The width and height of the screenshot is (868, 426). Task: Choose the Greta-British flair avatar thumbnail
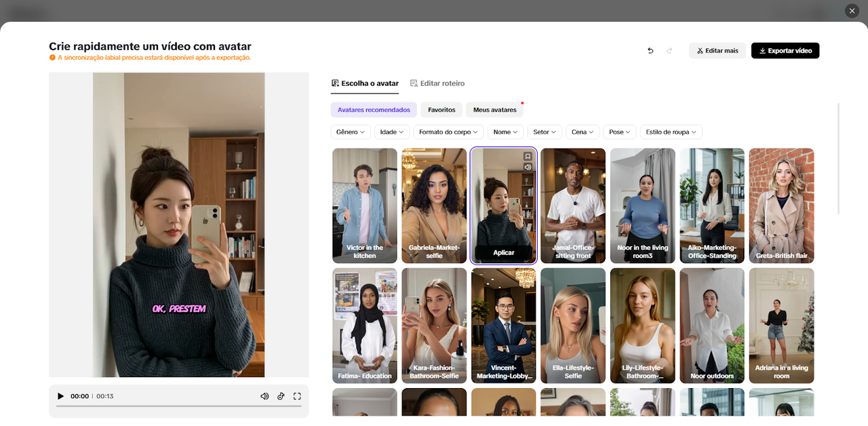pos(781,205)
